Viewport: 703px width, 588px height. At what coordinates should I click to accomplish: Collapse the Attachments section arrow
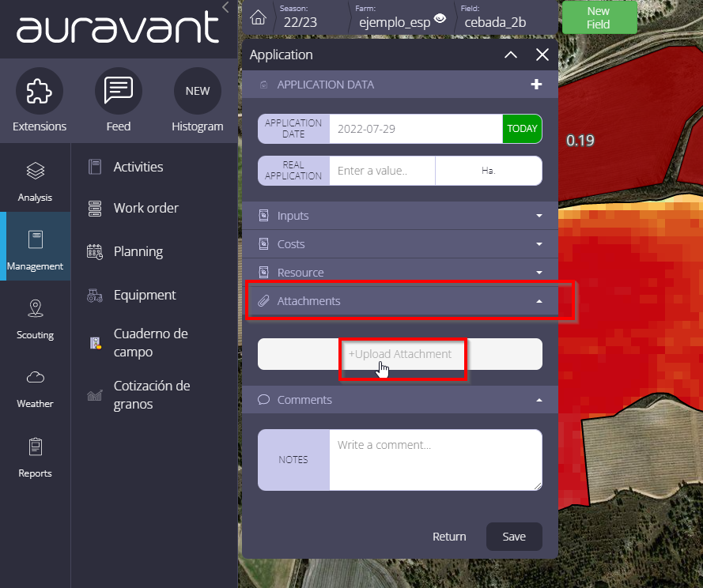539,301
